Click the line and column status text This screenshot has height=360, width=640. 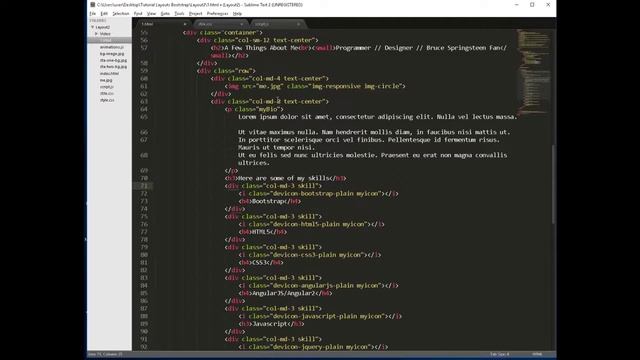[x=105, y=354]
